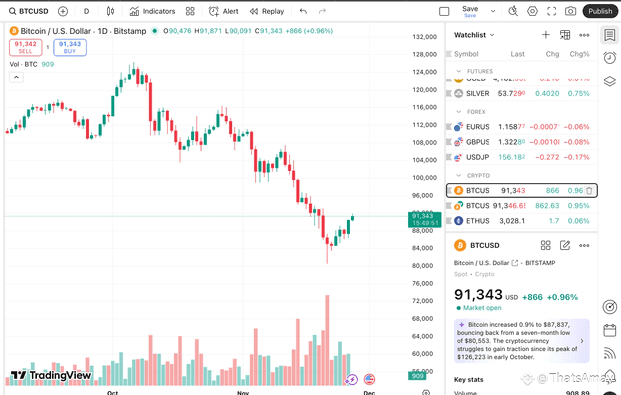Open Watchlist panel in right sidebar
The width and height of the screenshot is (621, 395).
pyautogui.click(x=610, y=35)
